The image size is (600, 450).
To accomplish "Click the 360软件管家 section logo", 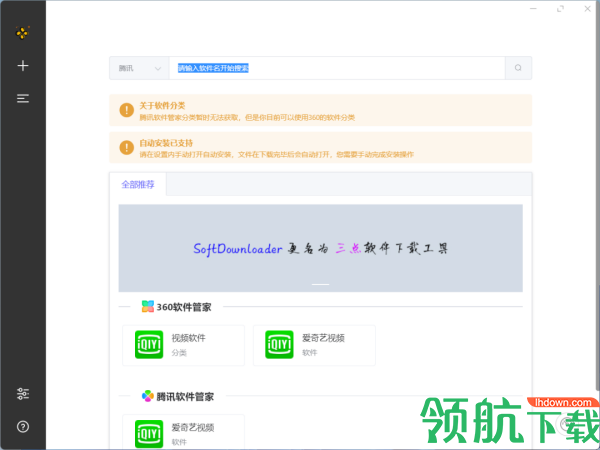I will [x=148, y=307].
